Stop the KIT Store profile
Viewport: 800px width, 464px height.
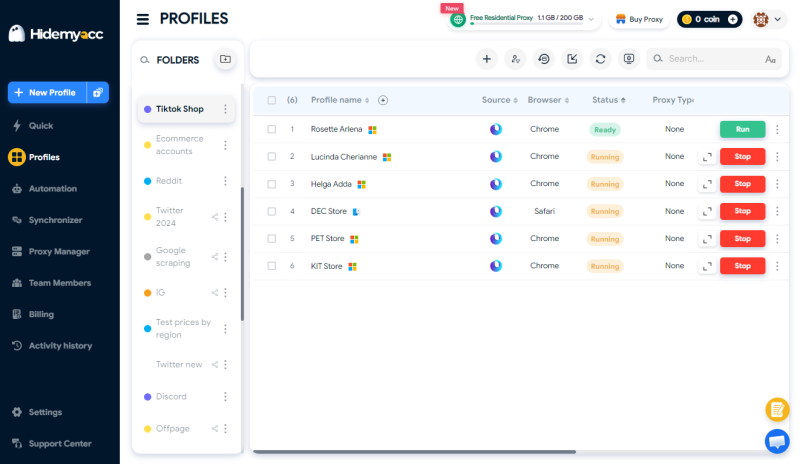coord(742,266)
